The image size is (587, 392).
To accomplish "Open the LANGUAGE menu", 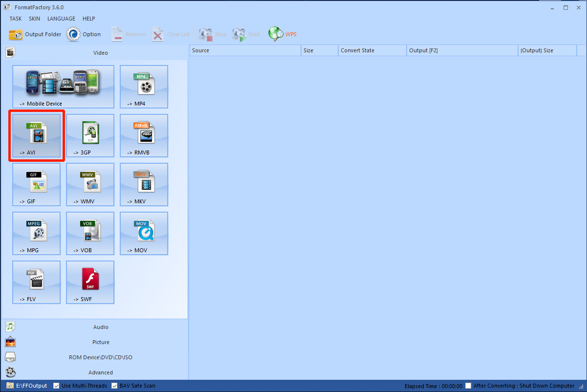I will click(x=62, y=19).
